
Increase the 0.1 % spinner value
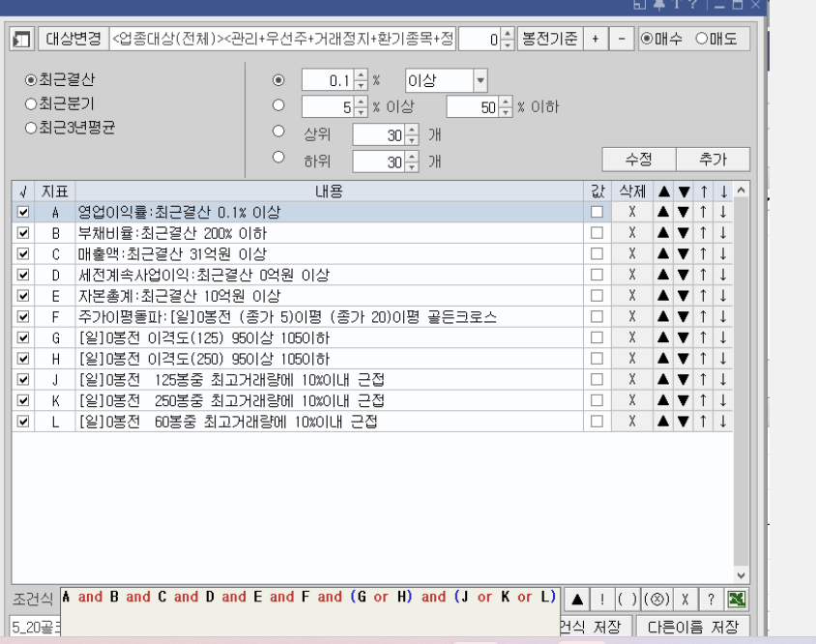click(x=361, y=75)
